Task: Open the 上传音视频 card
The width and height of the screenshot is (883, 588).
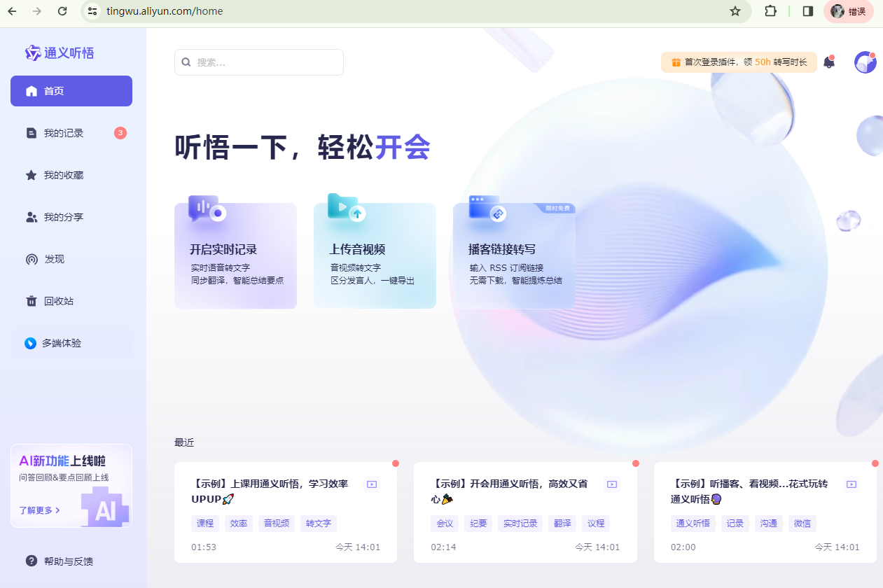Action: pos(375,255)
